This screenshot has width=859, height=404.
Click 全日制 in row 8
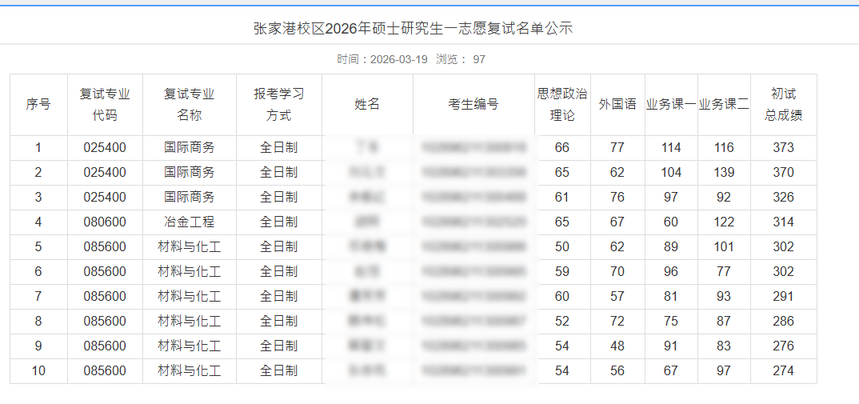click(279, 321)
